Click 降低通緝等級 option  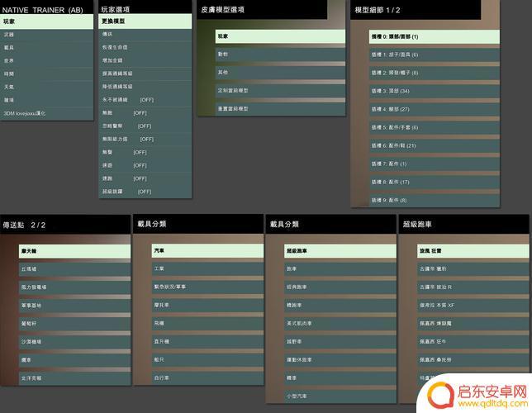coord(145,87)
